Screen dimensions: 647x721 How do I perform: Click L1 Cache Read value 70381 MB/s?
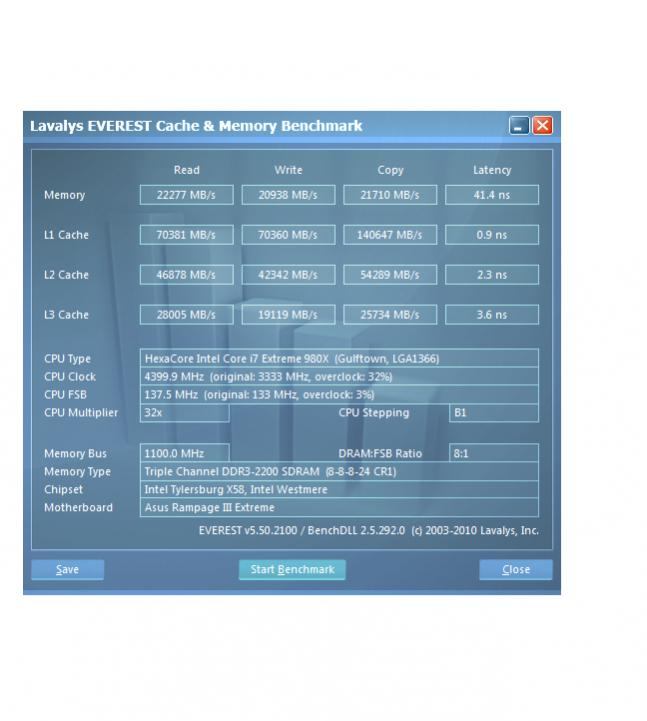point(186,235)
